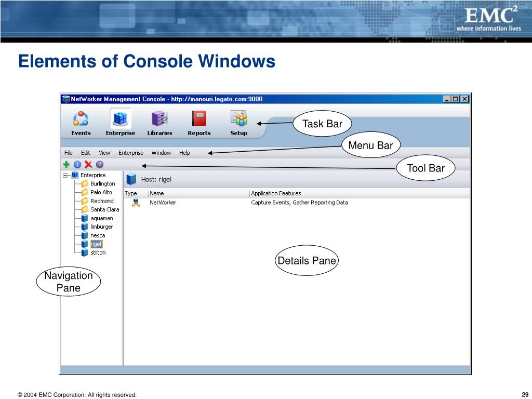Screen dimensions: 532x399
Task: Click the limburger host icon
Action: (x=85, y=227)
